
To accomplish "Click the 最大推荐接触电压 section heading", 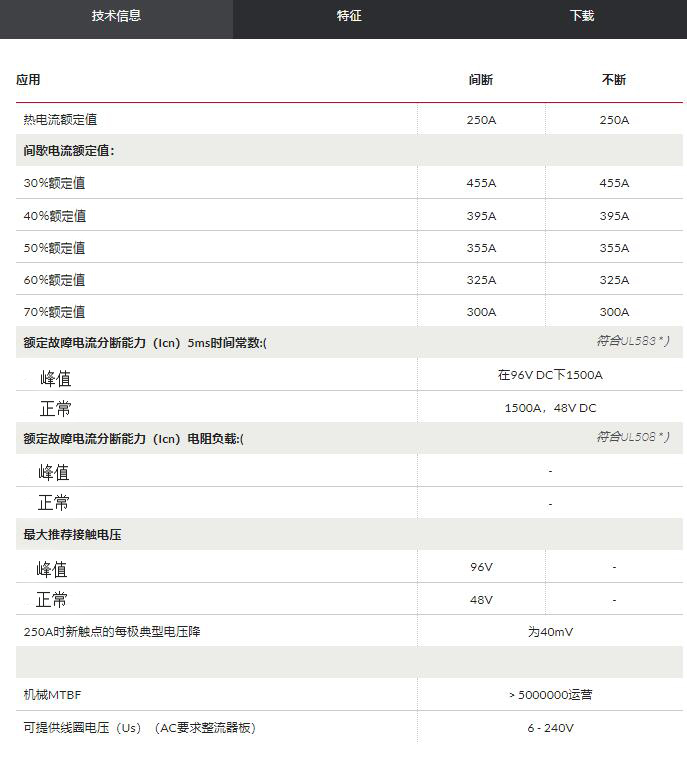I will click(72, 535).
